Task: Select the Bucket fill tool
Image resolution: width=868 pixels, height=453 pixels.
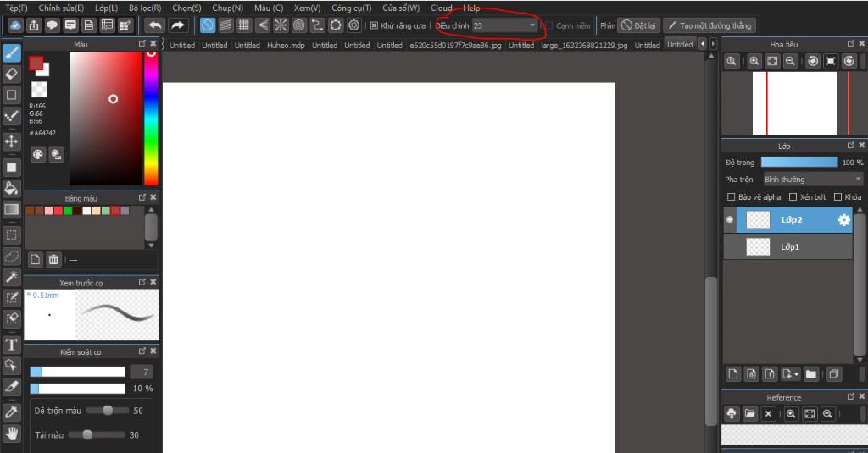Action: point(12,188)
